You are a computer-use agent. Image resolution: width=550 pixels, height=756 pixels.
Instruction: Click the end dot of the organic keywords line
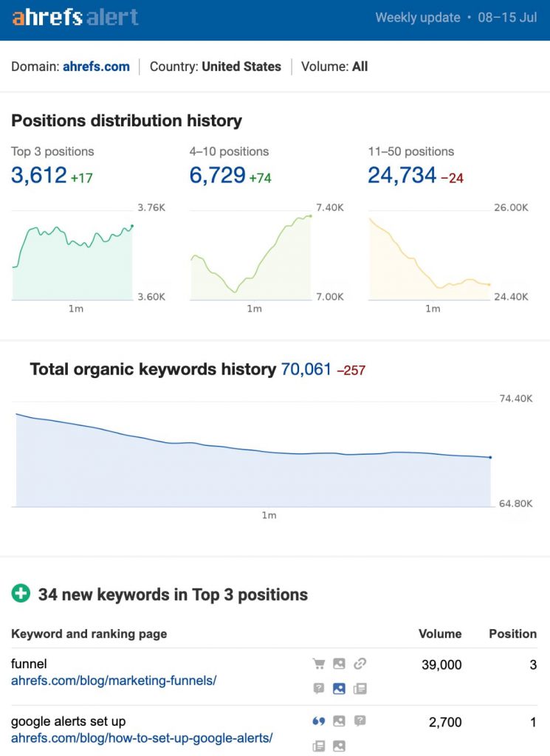(490, 457)
